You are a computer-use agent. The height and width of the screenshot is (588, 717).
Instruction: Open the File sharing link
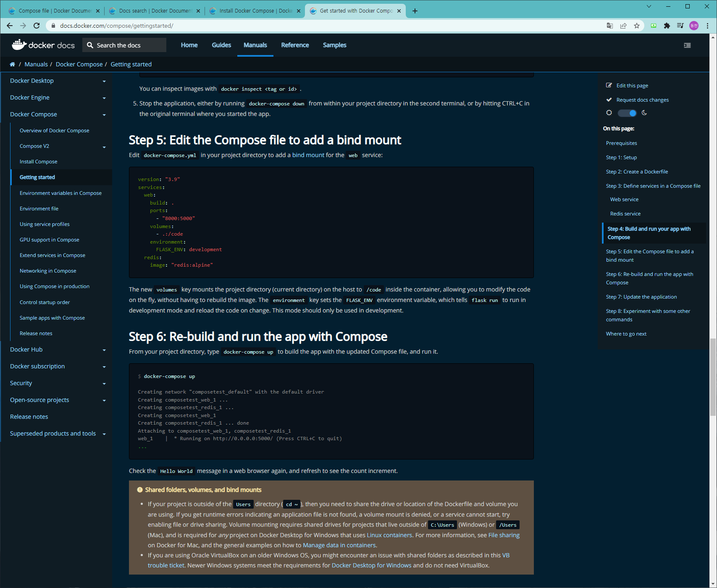coord(504,535)
